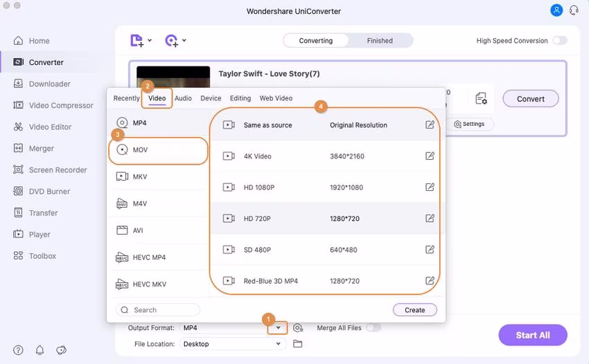Viewport: 589px width, 364px height.
Task: Open the Downloader section
Action: (x=42, y=84)
